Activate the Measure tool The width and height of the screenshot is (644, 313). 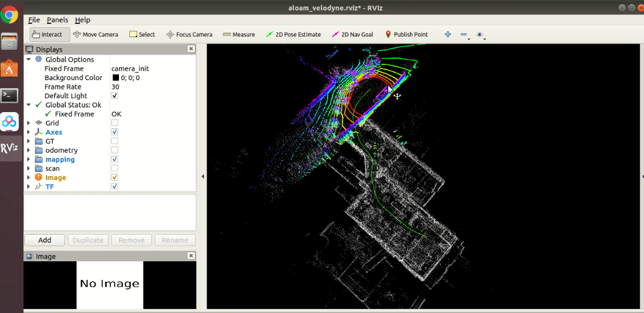[238, 34]
